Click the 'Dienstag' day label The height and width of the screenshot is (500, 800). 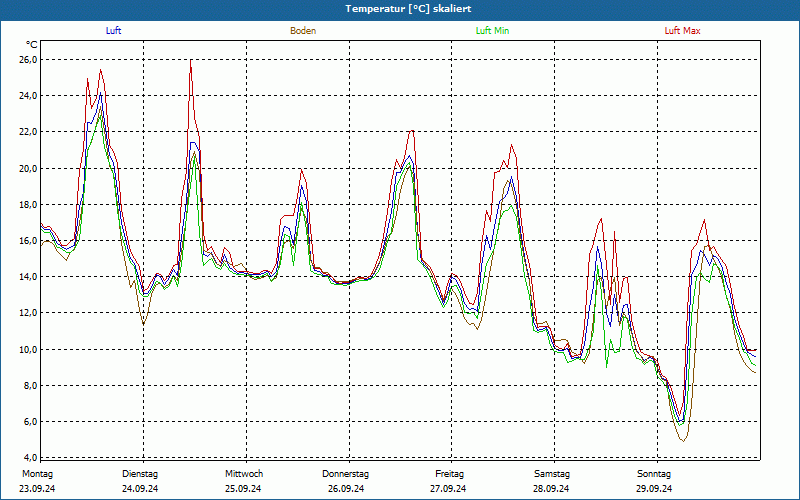140,474
